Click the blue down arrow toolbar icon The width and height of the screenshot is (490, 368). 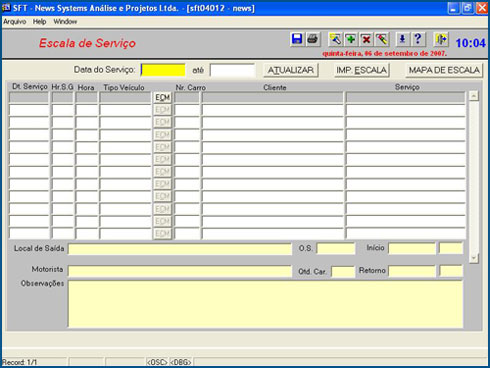(x=402, y=39)
